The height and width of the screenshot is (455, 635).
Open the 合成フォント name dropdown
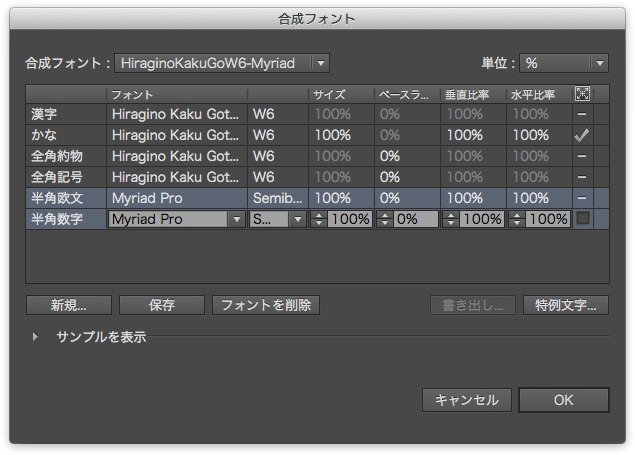coord(222,63)
